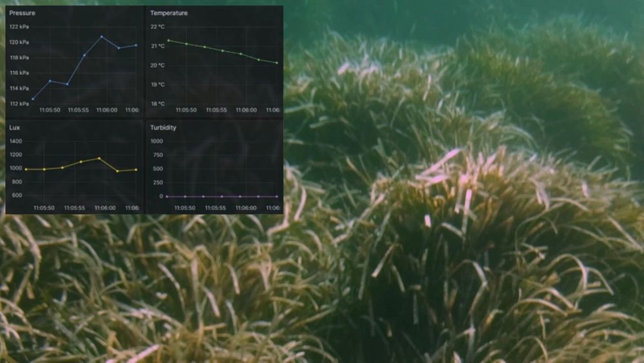Screen dimensions: 644x363
Task: Select the 800 label on Lux axis
Action: pyautogui.click(x=17, y=182)
